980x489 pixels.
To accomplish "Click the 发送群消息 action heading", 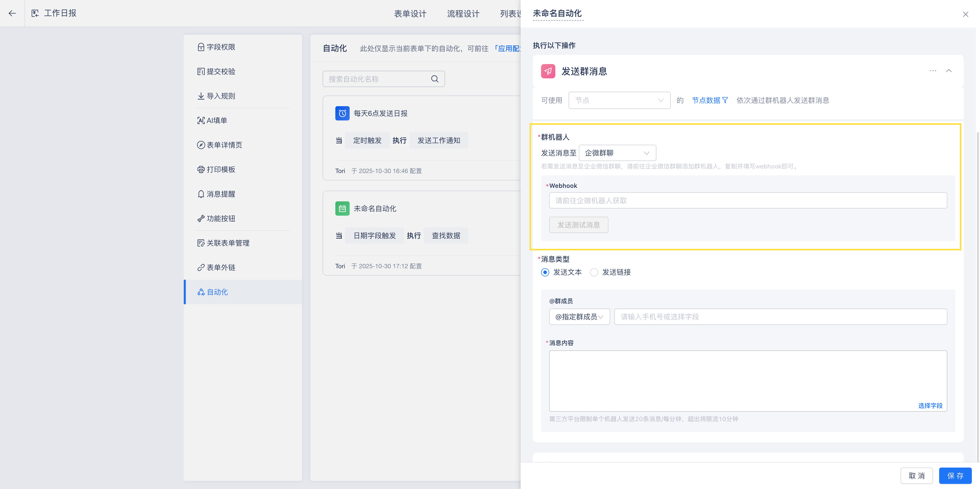I will point(584,71).
